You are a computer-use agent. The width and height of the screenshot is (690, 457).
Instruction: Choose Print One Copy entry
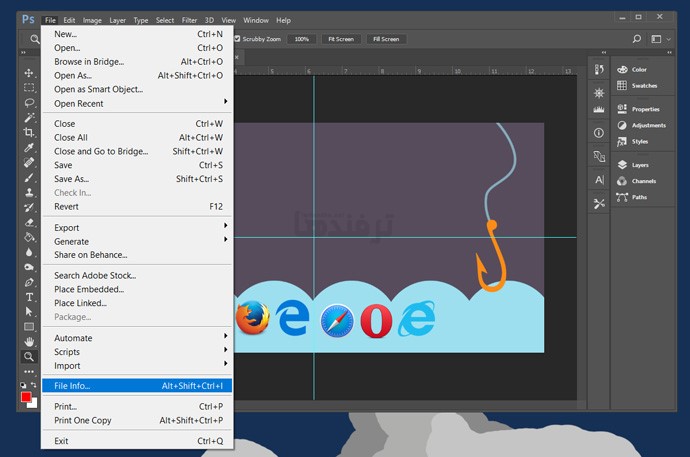(138, 420)
